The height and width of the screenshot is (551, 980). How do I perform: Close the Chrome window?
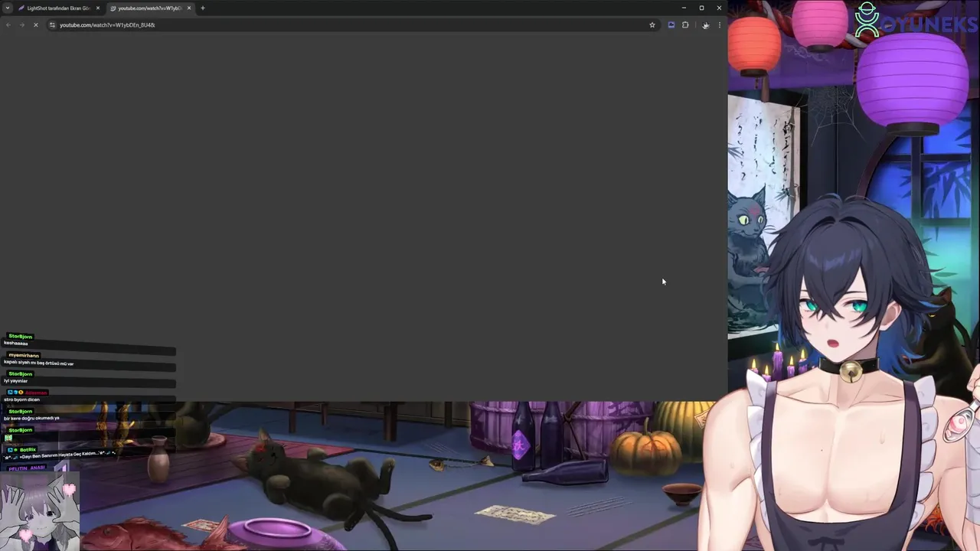pyautogui.click(x=719, y=8)
